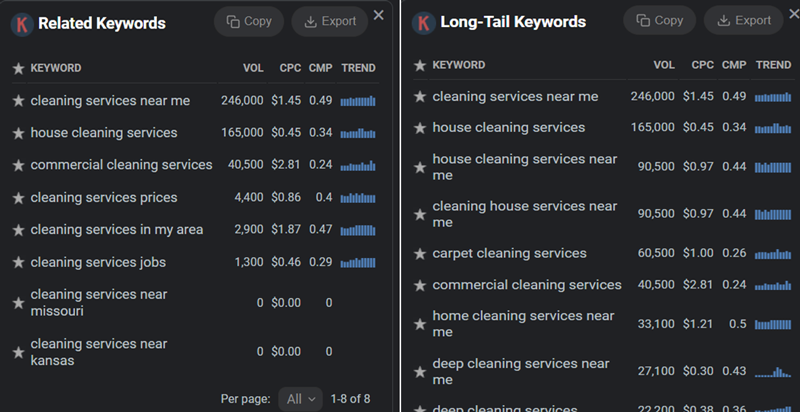Sort Long-Tail Keywords by CPC column
This screenshot has width=800, height=412.
pyautogui.click(x=702, y=65)
